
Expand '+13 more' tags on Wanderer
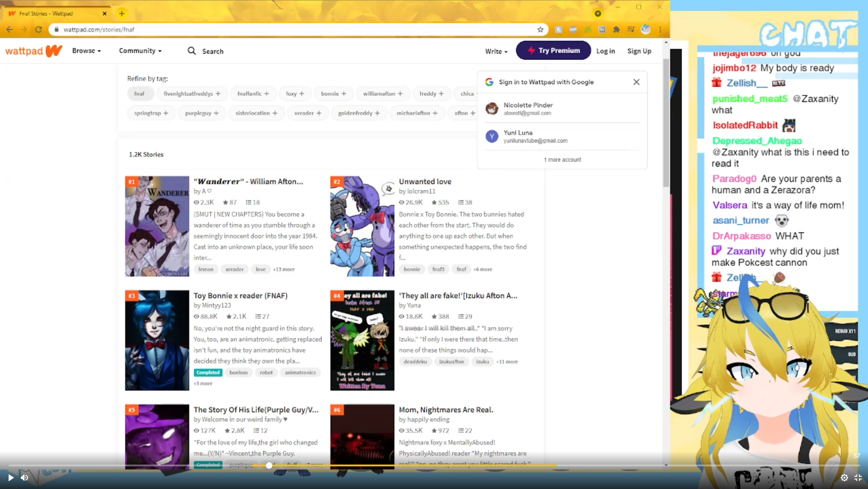(x=284, y=269)
